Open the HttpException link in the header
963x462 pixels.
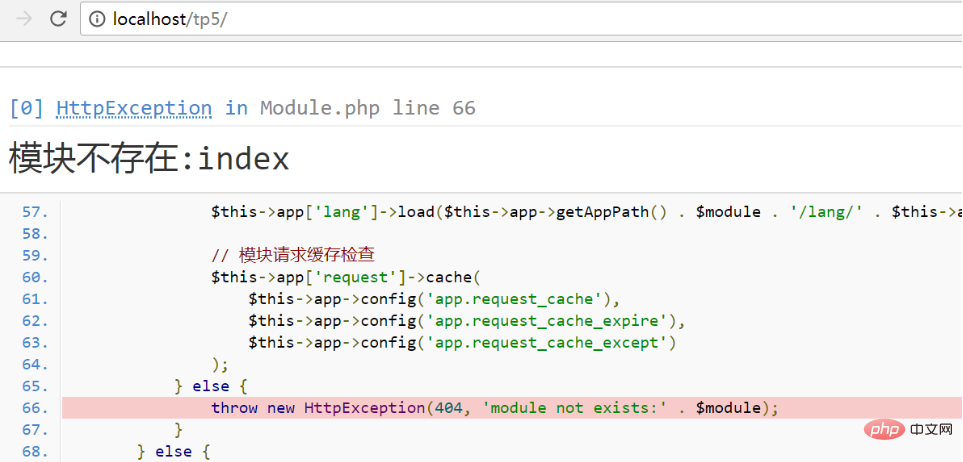134,108
